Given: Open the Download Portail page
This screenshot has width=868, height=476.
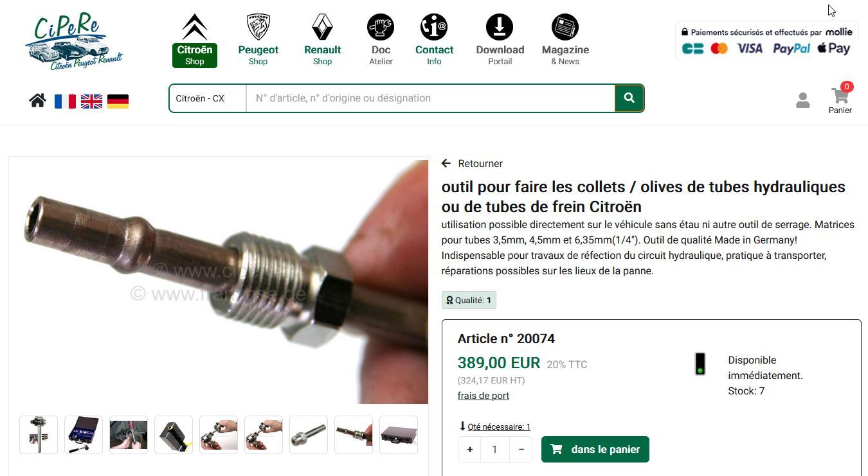Looking at the screenshot, I should coord(500,40).
